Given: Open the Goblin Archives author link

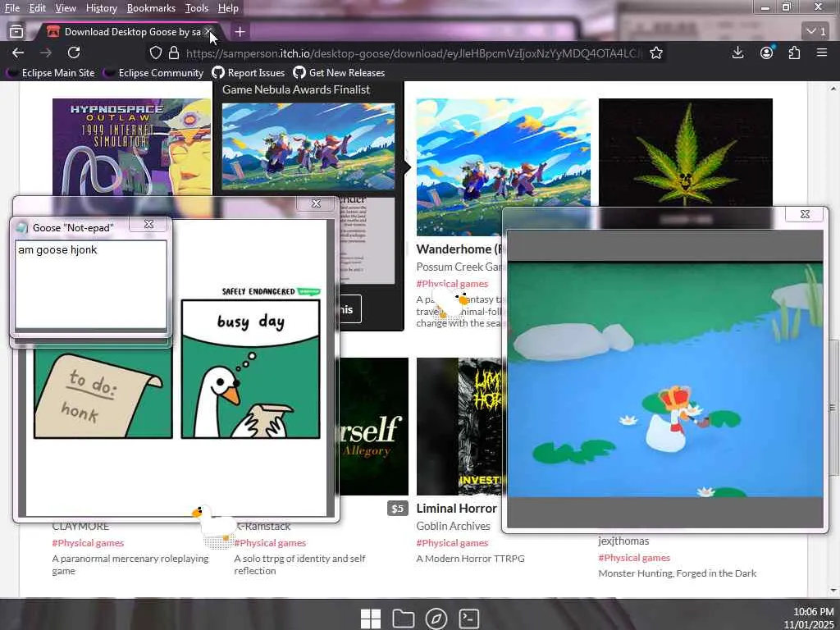Looking at the screenshot, I should [x=453, y=526].
